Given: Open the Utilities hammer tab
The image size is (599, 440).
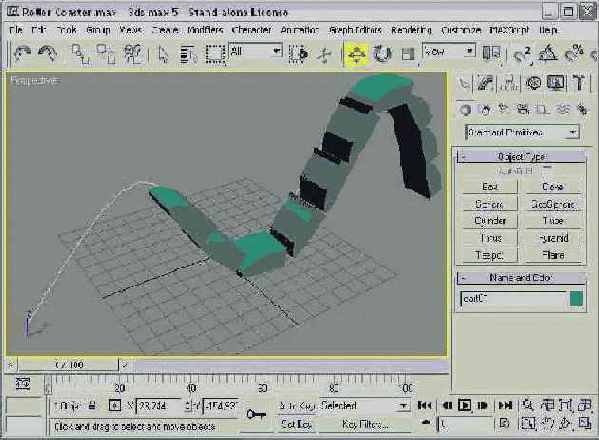Looking at the screenshot, I should coord(579,83).
